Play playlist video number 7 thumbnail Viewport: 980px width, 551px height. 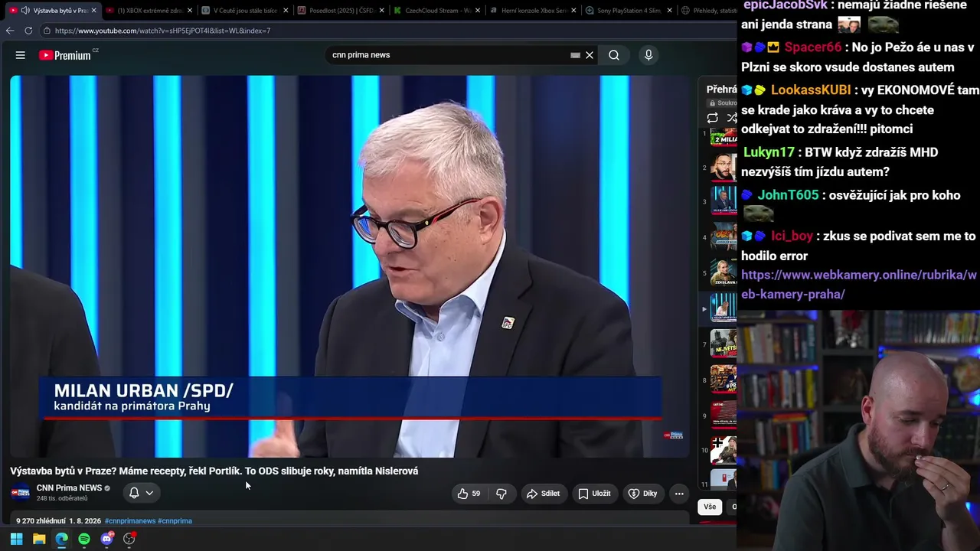pyautogui.click(x=724, y=344)
